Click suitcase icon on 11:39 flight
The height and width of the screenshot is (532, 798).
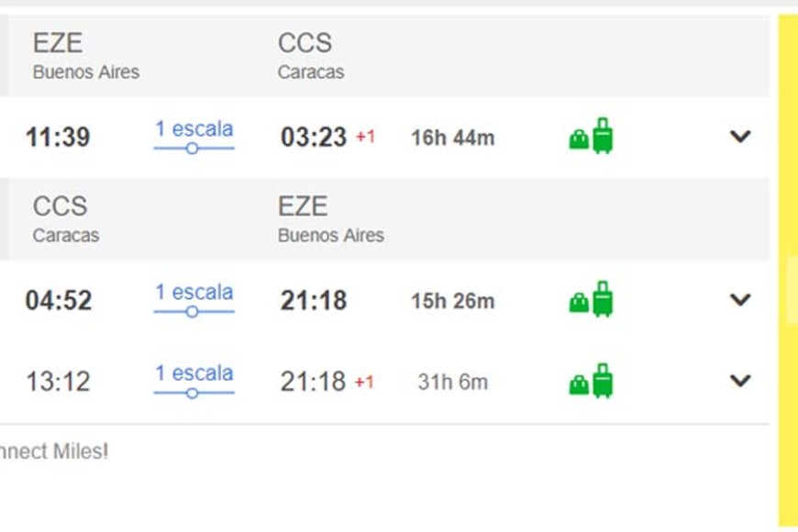[x=603, y=136]
